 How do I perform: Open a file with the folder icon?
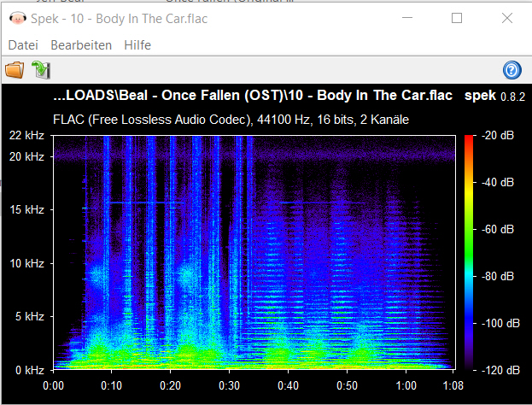[x=15, y=70]
